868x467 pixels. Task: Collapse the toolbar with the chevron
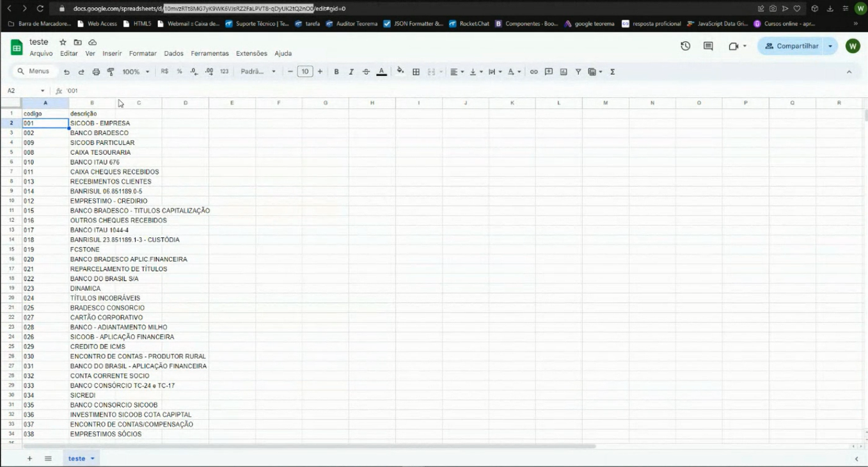(x=849, y=72)
